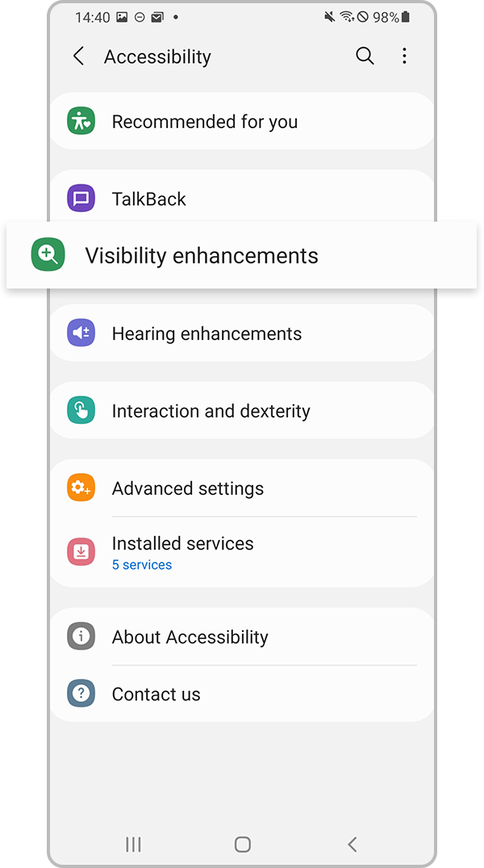
Task: Open Recommended for you
Action: (x=205, y=122)
